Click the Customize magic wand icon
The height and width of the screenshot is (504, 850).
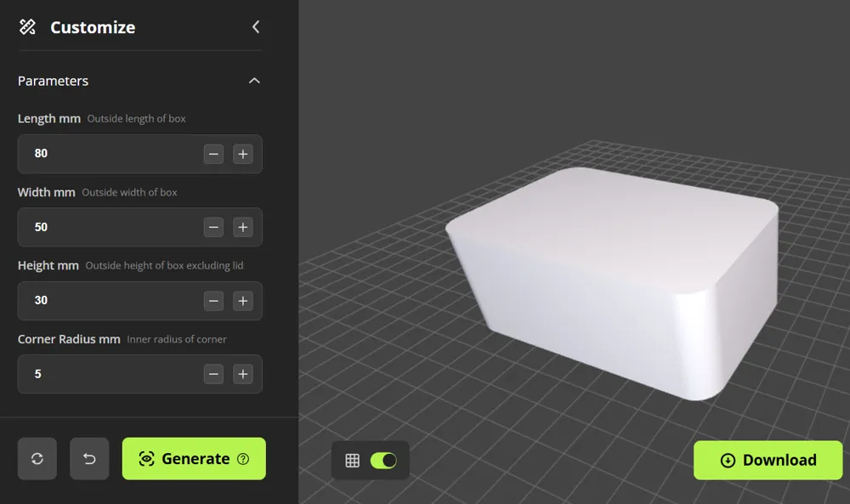pos(26,26)
